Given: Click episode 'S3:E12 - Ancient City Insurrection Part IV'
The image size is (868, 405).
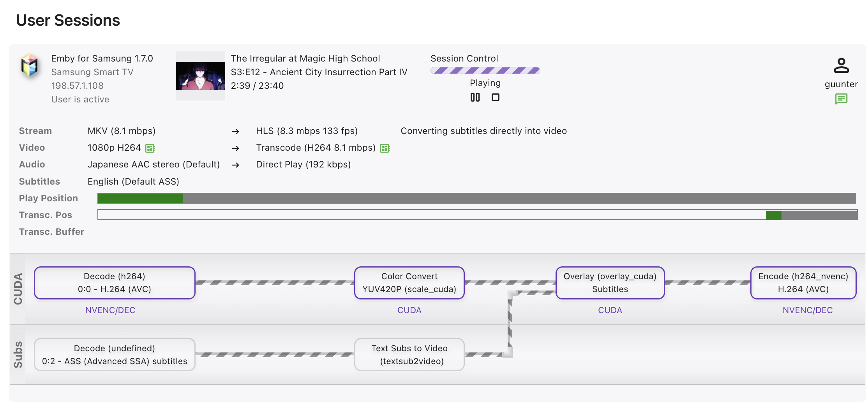Looking at the screenshot, I should pyautogui.click(x=319, y=72).
